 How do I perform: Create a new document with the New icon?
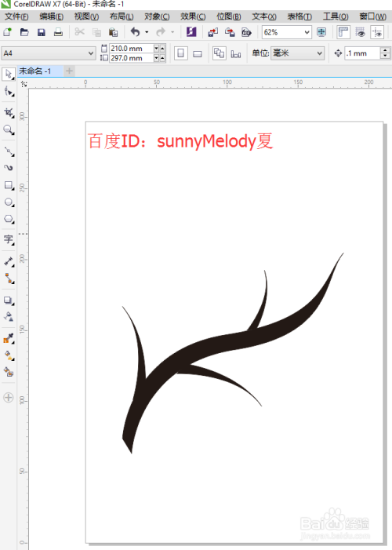7,32
